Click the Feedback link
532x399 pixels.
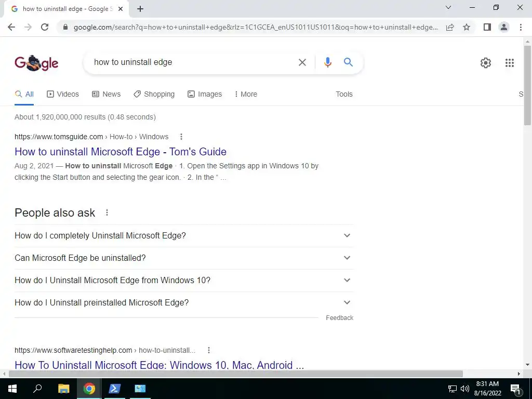coord(340,318)
